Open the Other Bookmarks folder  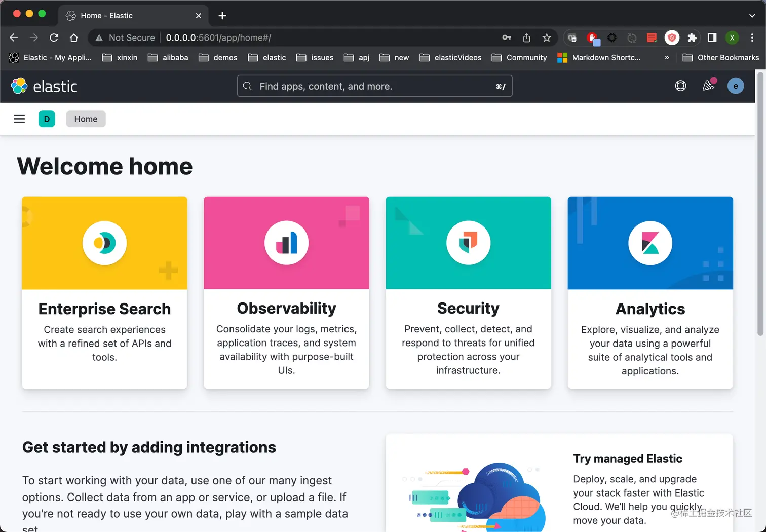coord(720,58)
